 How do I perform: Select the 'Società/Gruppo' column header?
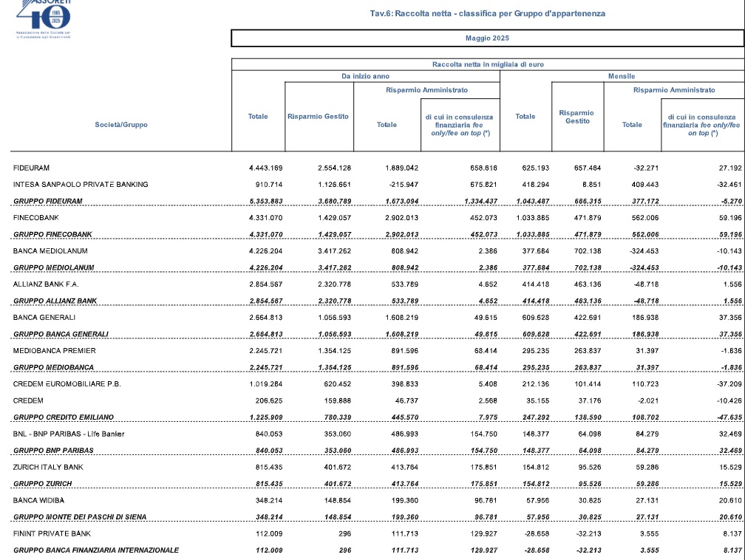[121, 125]
